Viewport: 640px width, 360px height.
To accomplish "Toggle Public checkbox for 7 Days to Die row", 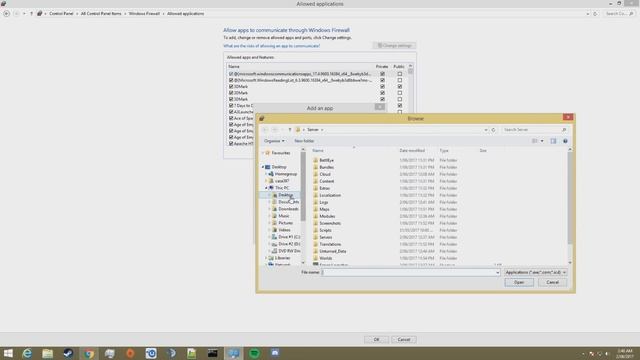I will (400, 106).
